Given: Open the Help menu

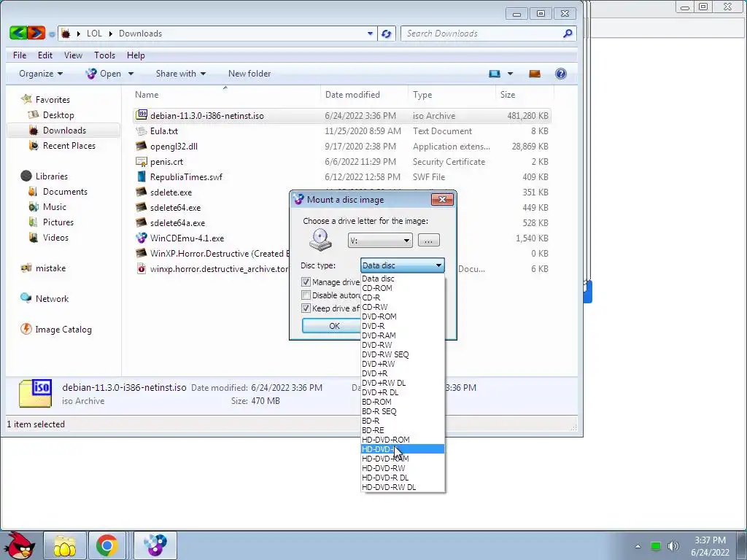Looking at the screenshot, I should [x=136, y=55].
